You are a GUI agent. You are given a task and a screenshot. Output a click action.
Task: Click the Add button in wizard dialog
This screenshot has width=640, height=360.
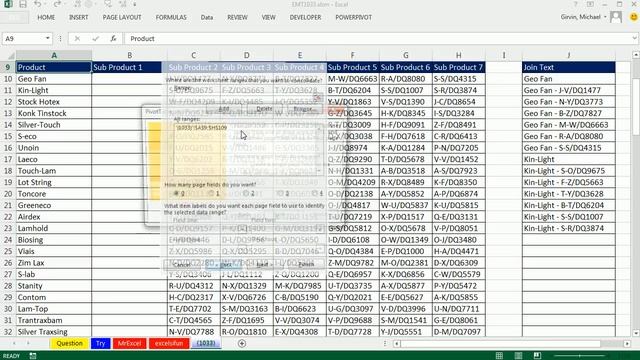[x=224, y=109]
